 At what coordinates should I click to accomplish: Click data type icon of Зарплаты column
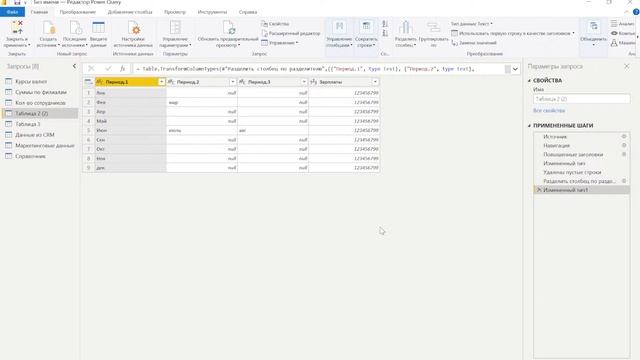pyautogui.click(x=313, y=82)
